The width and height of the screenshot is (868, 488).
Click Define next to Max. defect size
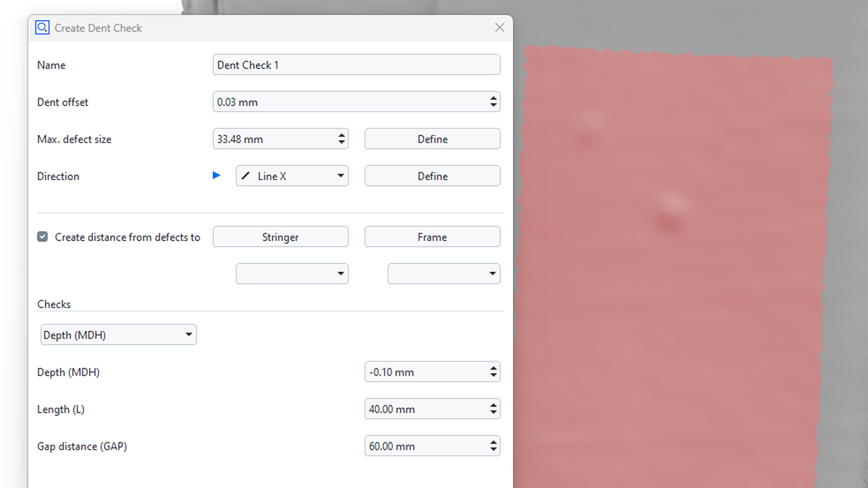(x=432, y=139)
